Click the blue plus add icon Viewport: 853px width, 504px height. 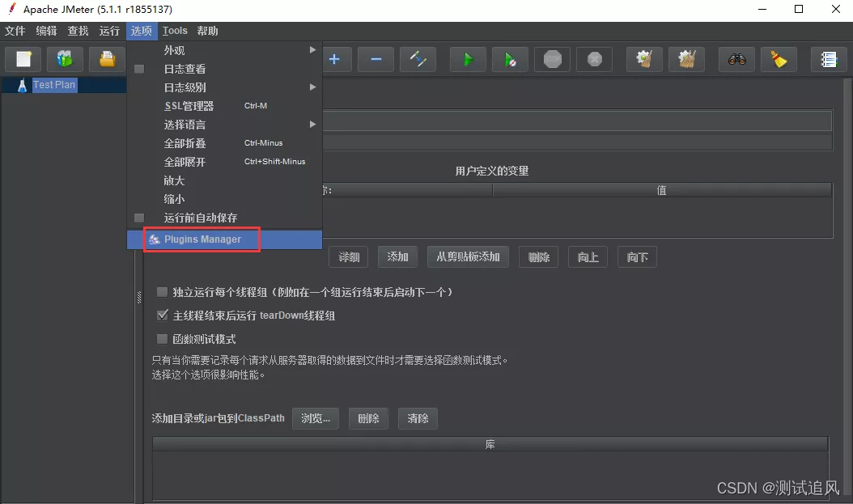coord(335,59)
